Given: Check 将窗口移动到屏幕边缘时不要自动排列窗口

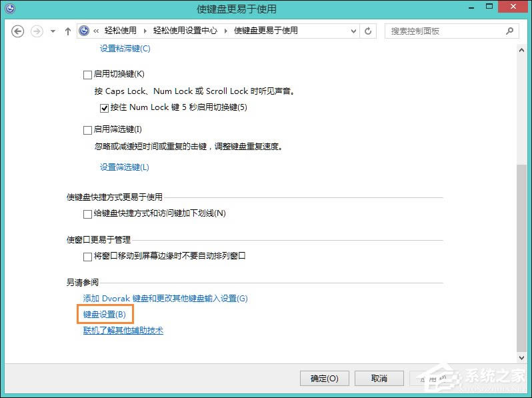Looking at the screenshot, I should pos(87,257).
